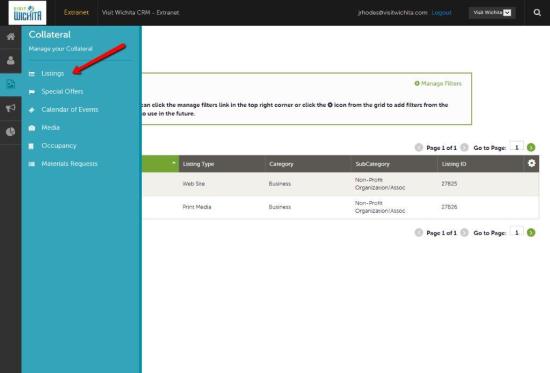Click the Media camera icon
This screenshot has height=373, width=550.
coord(32,128)
